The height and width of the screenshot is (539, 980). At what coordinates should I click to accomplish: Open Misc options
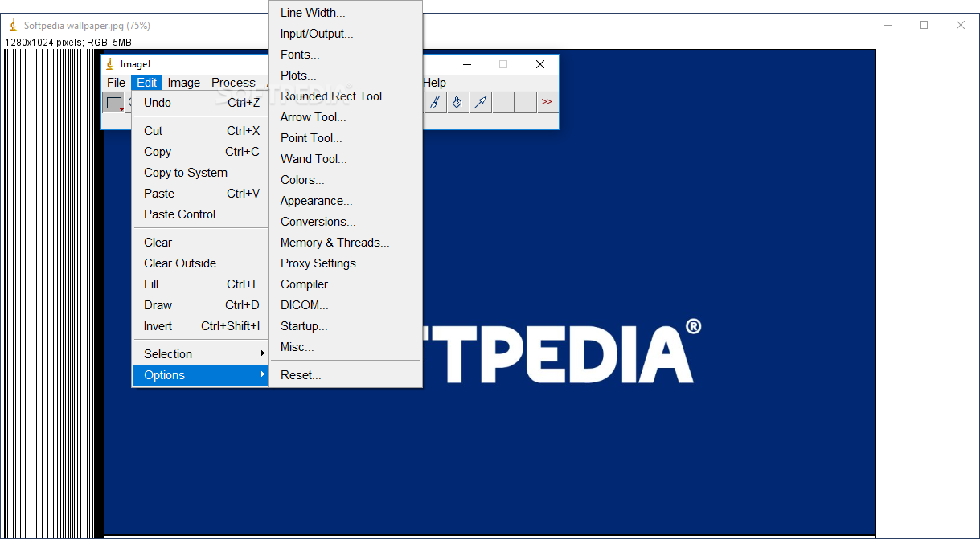tap(345, 347)
